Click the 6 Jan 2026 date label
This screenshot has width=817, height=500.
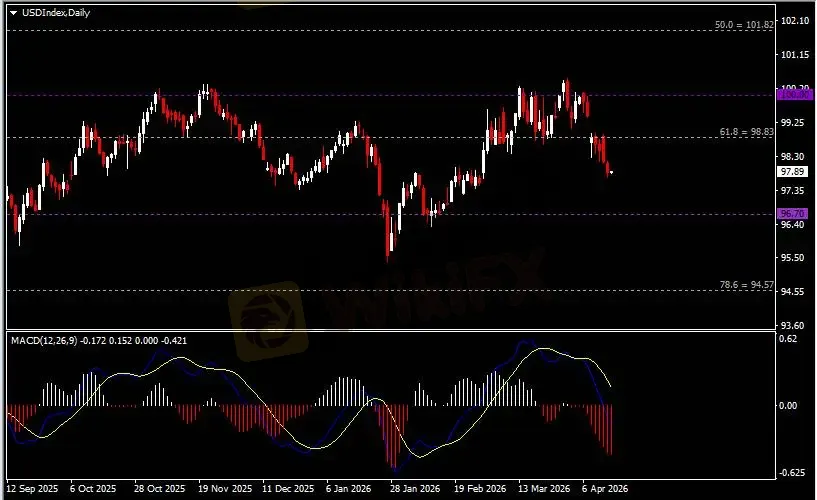(x=349, y=489)
